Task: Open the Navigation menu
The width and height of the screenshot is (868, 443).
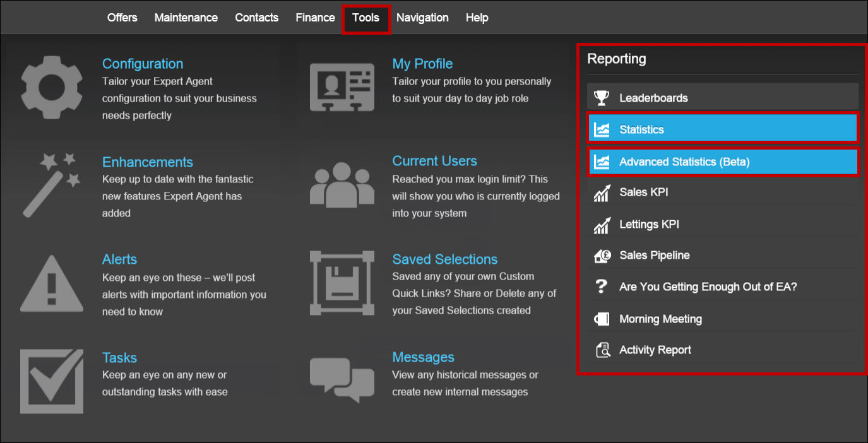Action: [x=423, y=18]
